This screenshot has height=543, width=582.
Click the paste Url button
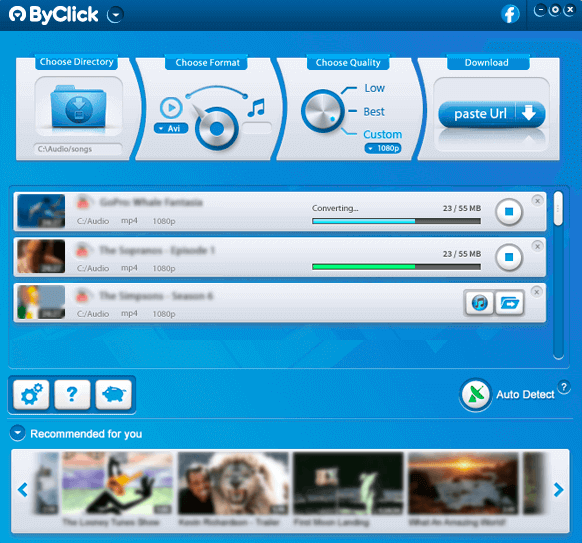tap(492, 114)
